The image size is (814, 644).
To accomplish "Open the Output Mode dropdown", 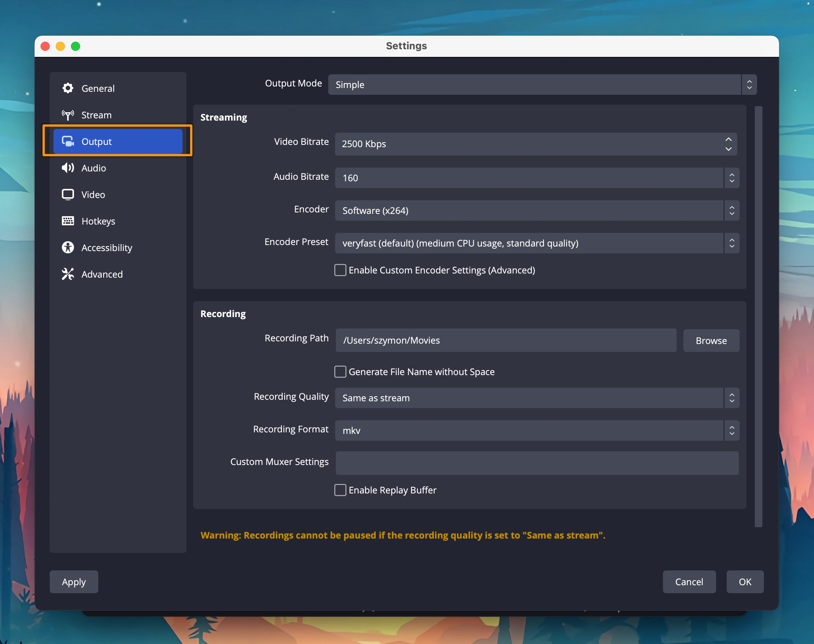I will point(542,85).
